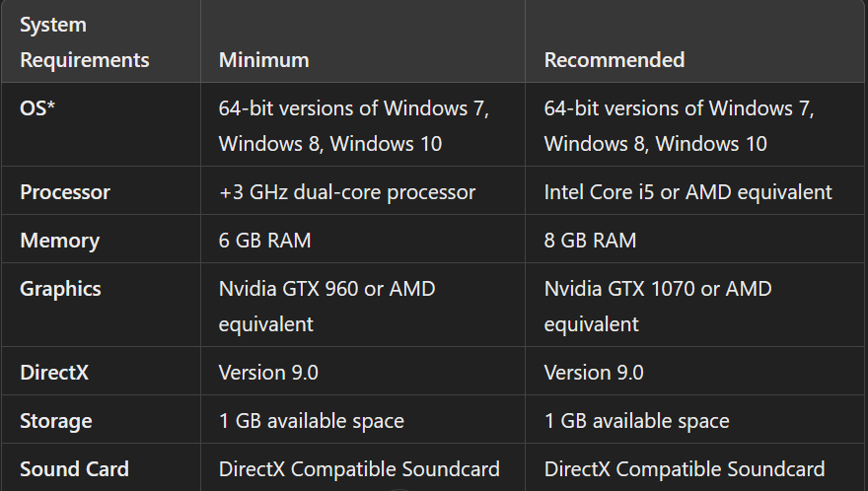Click the OS* row label
The height and width of the screenshot is (491, 868).
tap(37, 108)
